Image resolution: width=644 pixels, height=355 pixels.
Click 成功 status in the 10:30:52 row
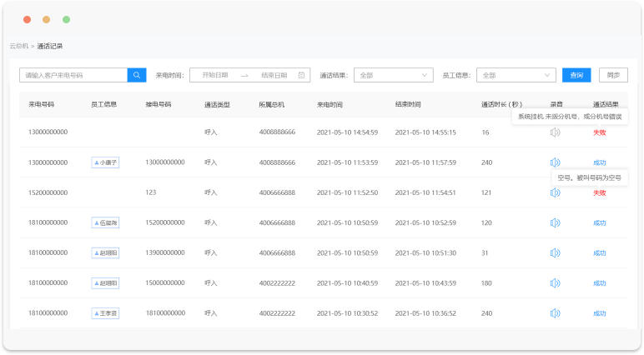pos(599,313)
